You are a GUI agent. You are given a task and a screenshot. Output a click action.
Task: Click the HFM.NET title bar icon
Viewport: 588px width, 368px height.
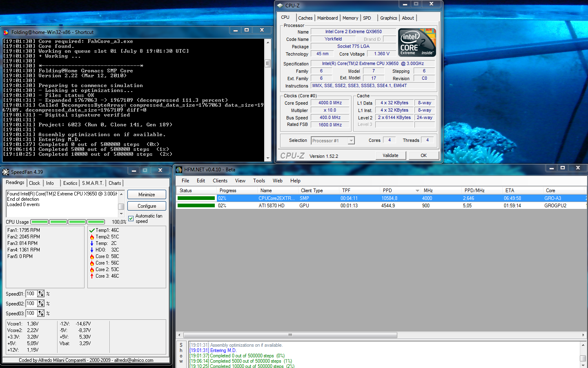pyautogui.click(x=179, y=169)
